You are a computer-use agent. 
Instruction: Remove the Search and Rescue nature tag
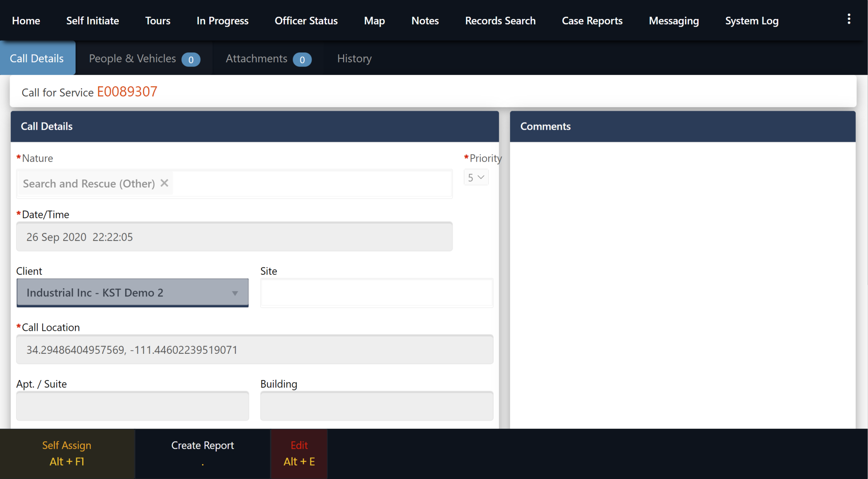[165, 183]
